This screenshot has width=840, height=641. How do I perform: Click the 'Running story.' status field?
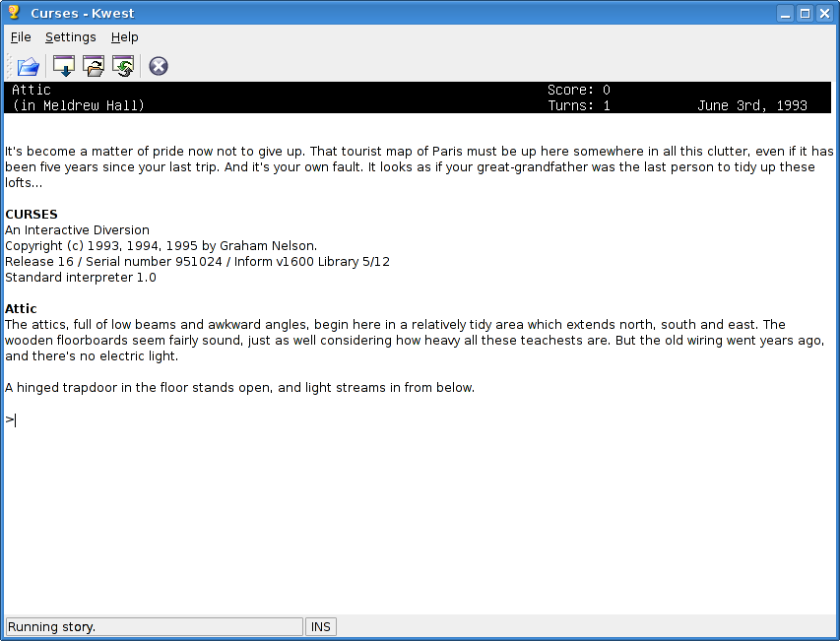pyautogui.click(x=154, y=627)
